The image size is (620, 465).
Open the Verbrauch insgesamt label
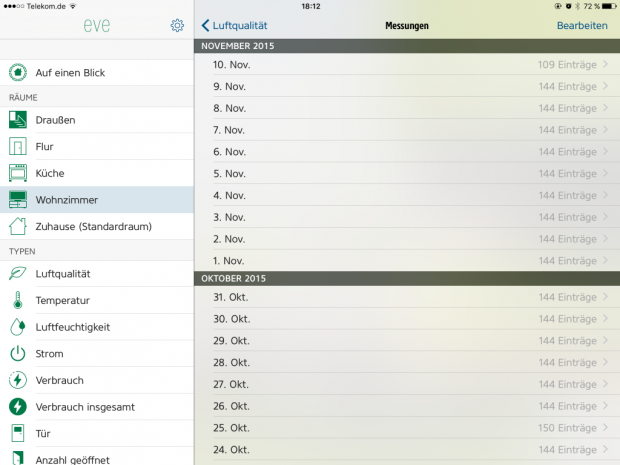coord(85,407)
